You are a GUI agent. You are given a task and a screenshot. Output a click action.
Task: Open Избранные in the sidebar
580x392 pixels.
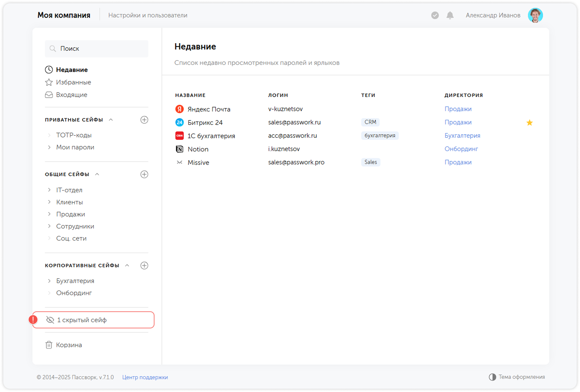(x=73, y=82)
